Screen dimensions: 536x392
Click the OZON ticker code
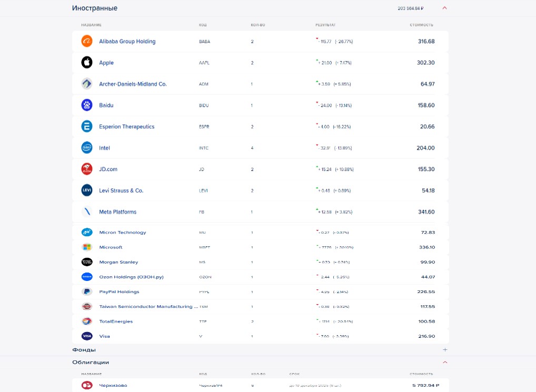tap(205, 277)
